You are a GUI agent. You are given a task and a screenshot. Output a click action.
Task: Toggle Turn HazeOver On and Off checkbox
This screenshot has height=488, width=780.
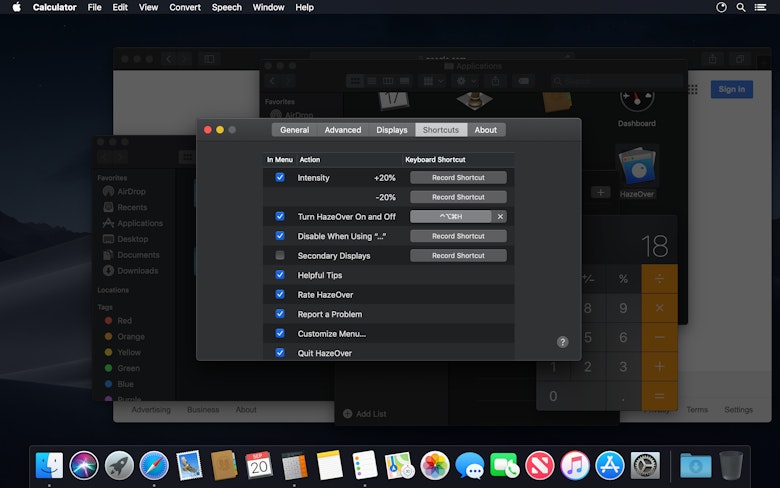click(280, 216)
